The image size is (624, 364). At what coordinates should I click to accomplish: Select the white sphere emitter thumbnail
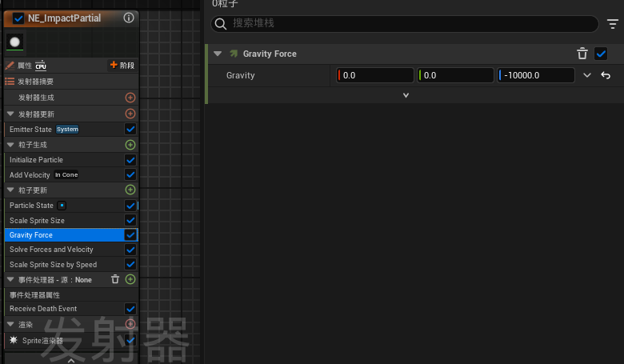coord(14,42)
